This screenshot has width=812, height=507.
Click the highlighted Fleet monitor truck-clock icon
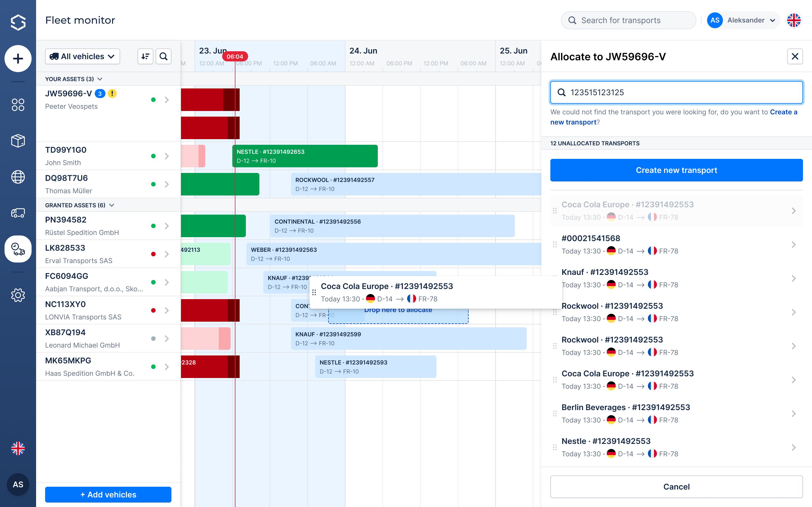click(18, 249)
